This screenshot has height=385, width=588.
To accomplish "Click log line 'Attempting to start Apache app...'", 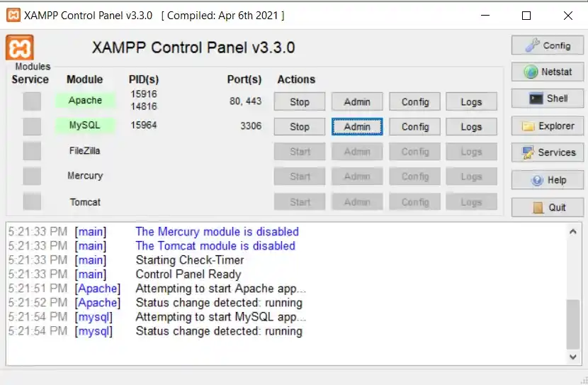I will pos(221,289).
